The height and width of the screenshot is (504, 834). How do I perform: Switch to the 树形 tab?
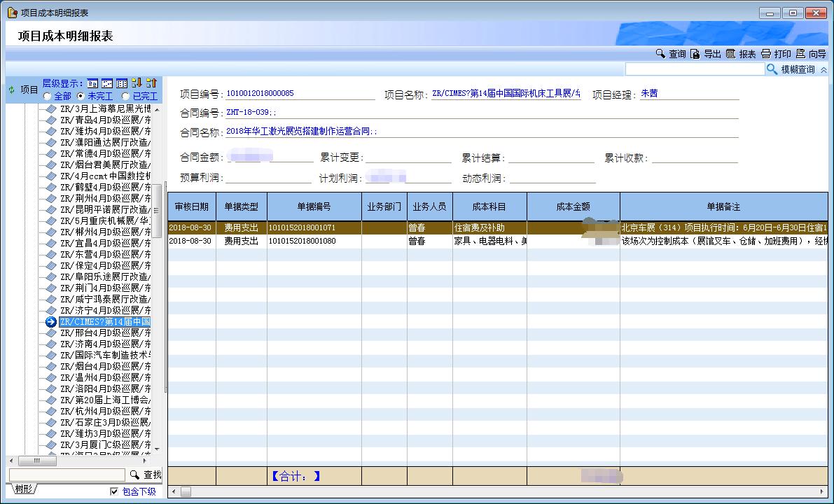tap(25, 489)
